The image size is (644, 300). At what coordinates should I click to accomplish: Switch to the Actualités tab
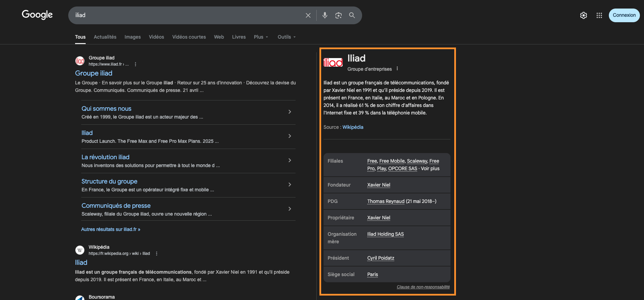point(105,37)
